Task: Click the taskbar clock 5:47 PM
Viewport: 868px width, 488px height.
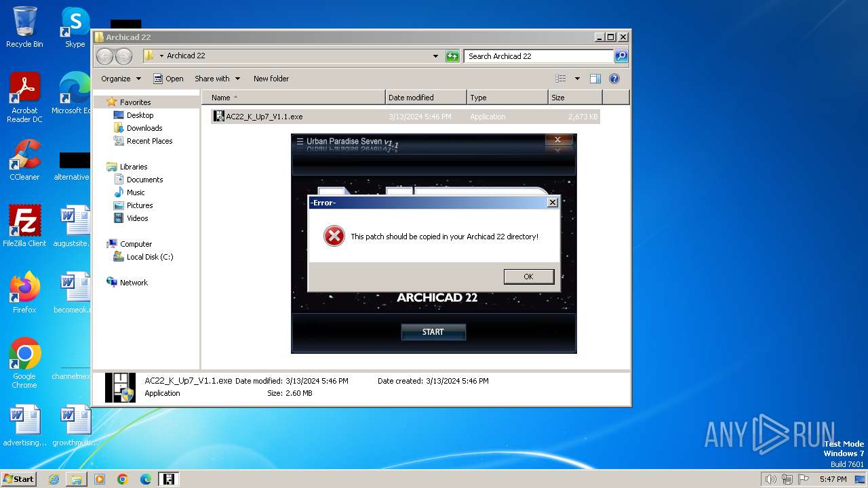Action: click(x=833, y=479)
